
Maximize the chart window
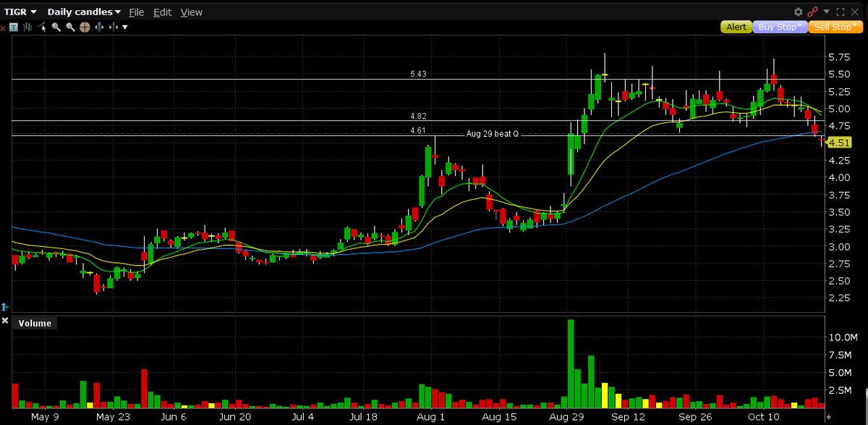[x=841, y=12]
